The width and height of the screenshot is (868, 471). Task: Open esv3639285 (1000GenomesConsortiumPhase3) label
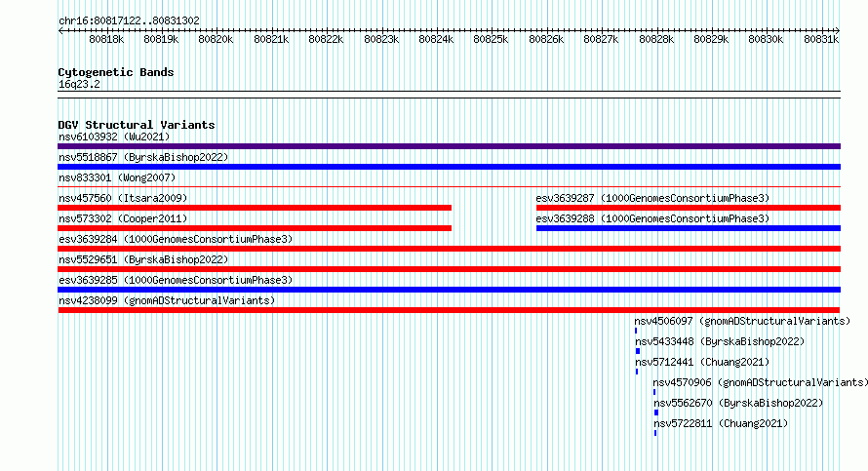[x=176, y=280]
